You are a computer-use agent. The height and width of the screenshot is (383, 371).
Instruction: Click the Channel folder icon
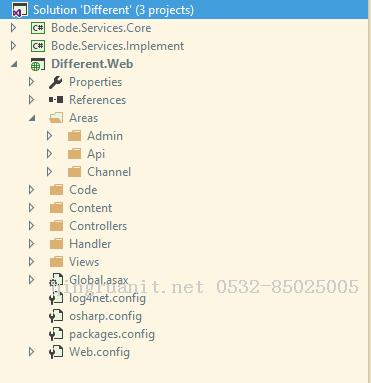74,172
